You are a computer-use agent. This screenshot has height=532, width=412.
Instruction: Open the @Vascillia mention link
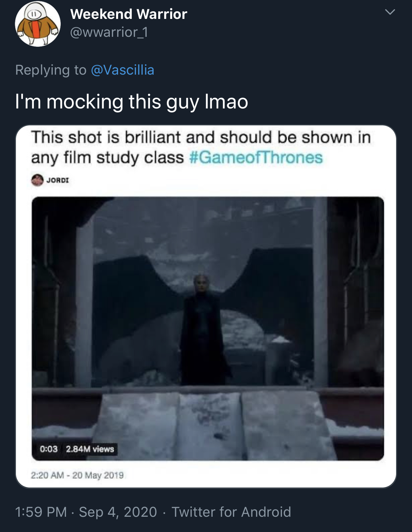(x=122, y=70)
